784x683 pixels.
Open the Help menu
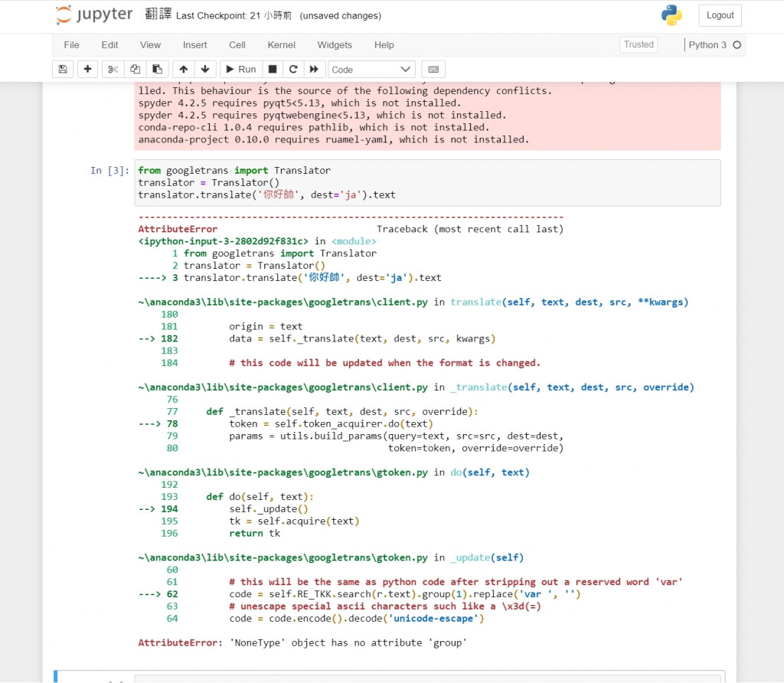pyautogui.click(x=384, y=45)
